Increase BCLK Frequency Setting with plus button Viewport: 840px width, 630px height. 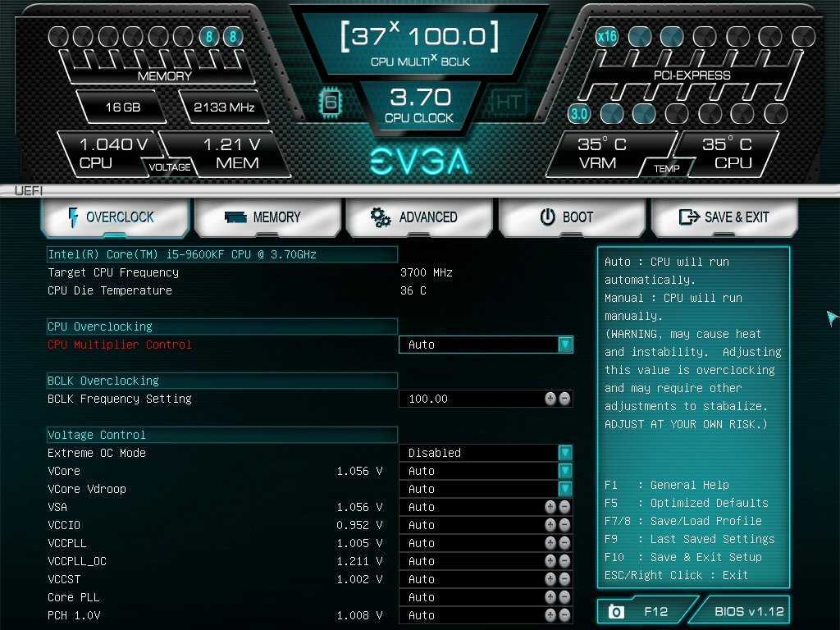550,399
